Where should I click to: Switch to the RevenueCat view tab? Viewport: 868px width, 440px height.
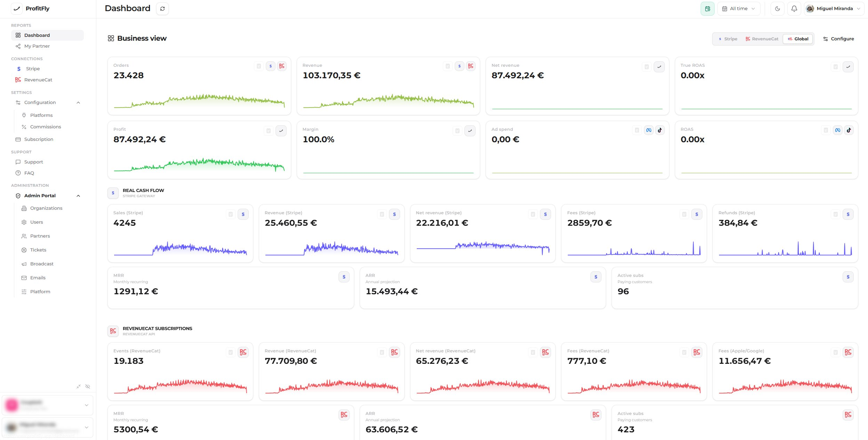pos(762,39)
